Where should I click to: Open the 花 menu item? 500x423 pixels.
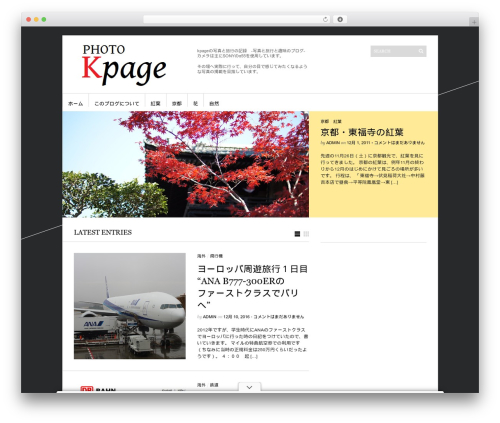point(196,104)
